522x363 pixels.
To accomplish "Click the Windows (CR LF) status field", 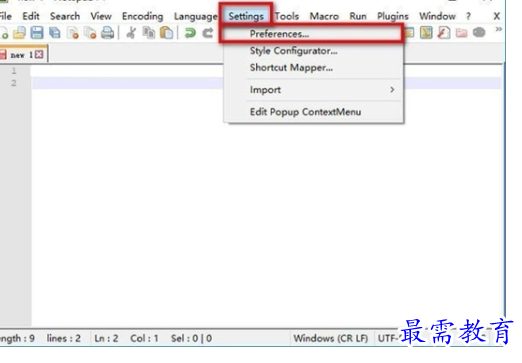I will 331,338.
